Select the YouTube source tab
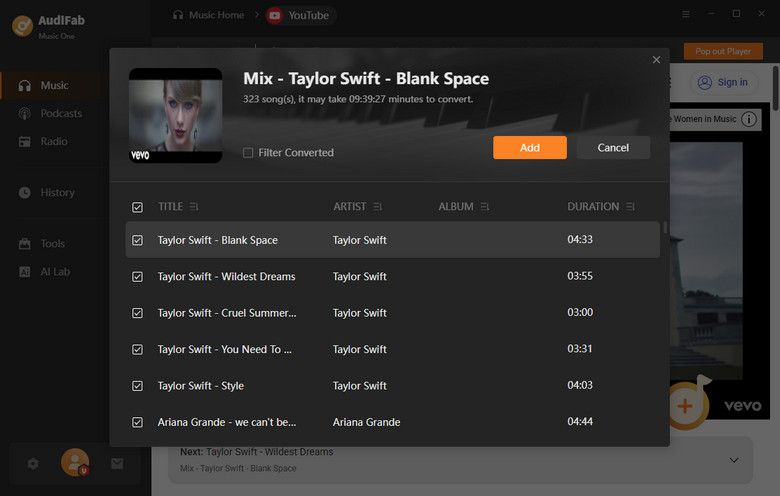The height and width of the screenshot is (496, 780). coord(301,15)
